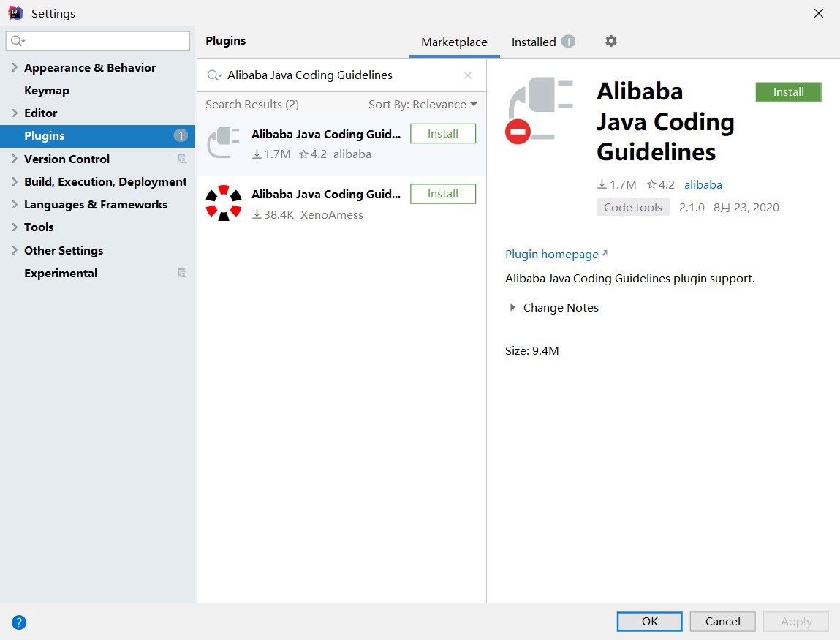Expand the Appearance & Behavior tree node
This screenshot has width=840, height=640.
coord(15,67)
